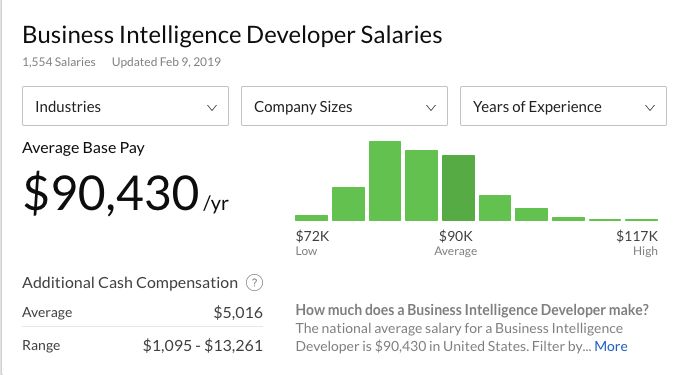
Task: Select the dark green average salary bar
Action: (458, 188)
